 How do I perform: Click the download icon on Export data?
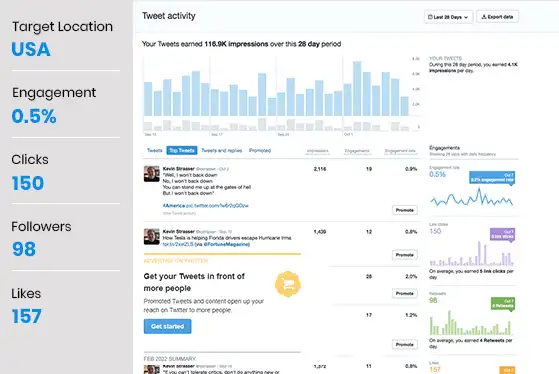click(484, 17)
